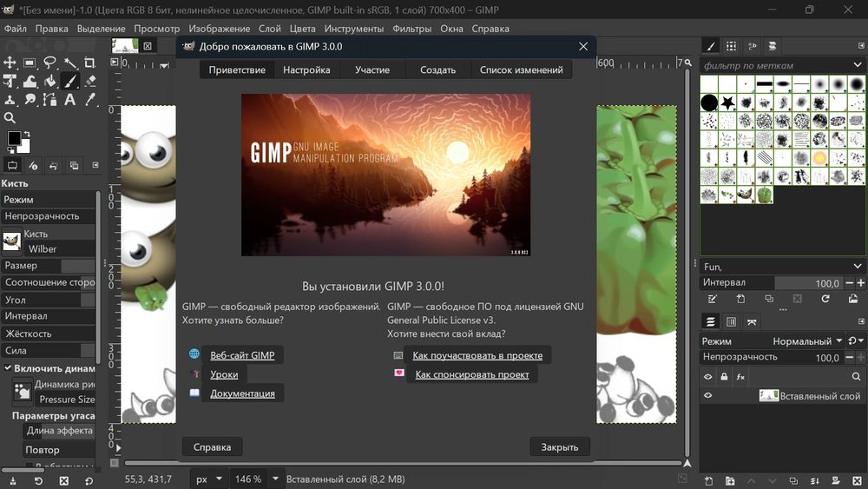
Task: Select the Clone stamp tool
Action: tap(10, 100)
